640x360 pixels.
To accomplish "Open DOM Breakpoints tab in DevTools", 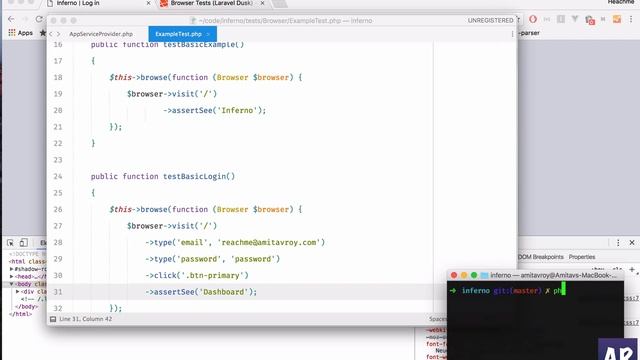I will (540, 257).
